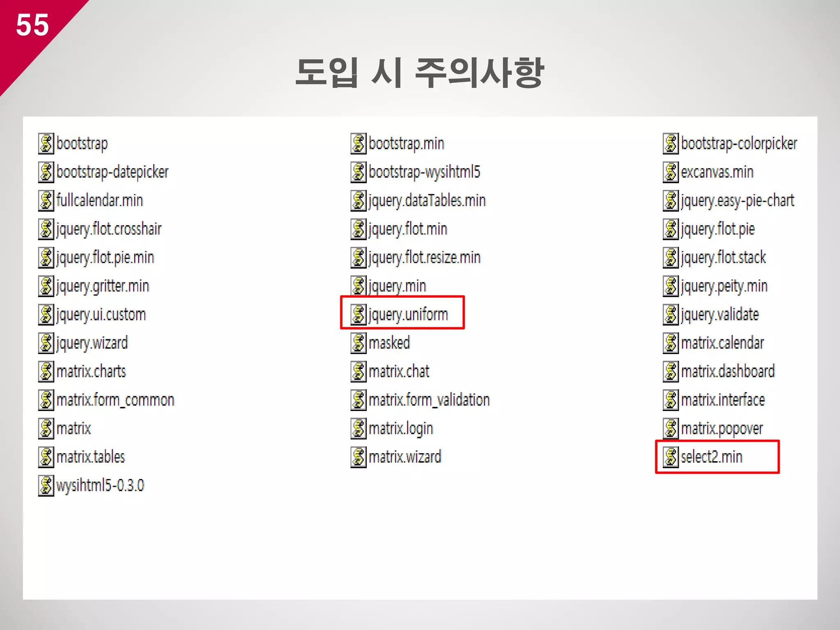Select the bootstrap-wysihtml5 file icon

click(358, 172)
